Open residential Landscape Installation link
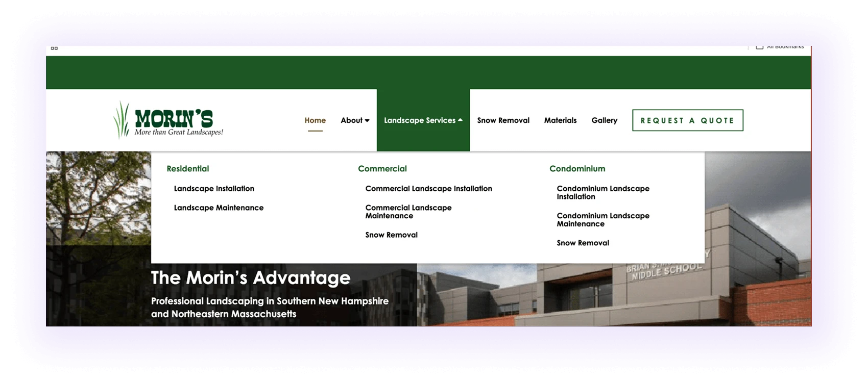The height and width of the screenshot is (383, 868). 214,189
